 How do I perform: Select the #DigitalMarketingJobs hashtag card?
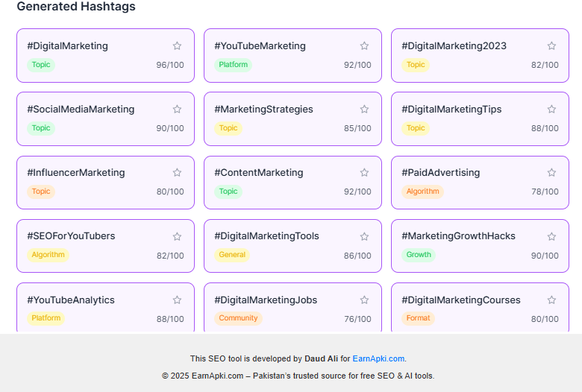(292, 308)
